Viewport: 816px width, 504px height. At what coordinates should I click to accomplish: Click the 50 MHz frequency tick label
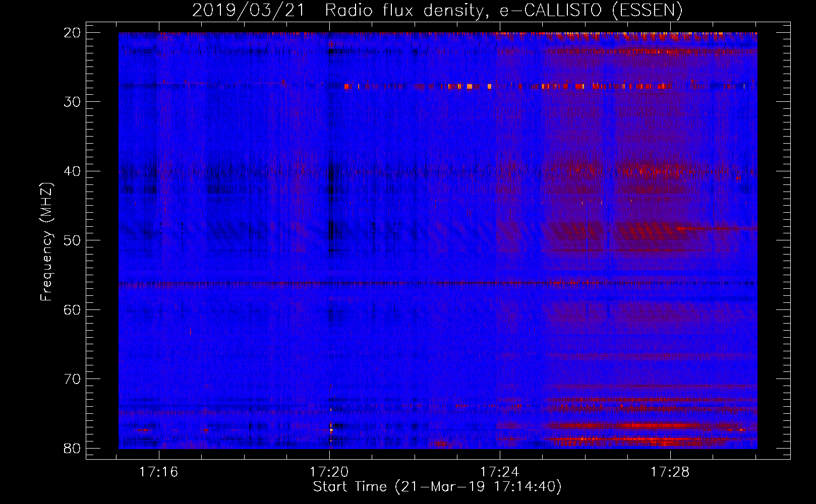73,240
